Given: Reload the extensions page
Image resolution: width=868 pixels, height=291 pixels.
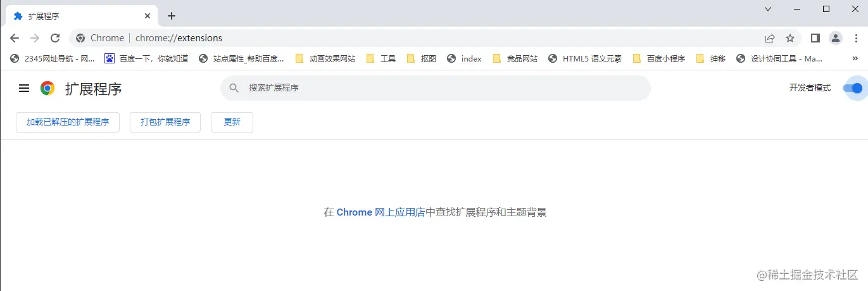Looking at the screenshot, I should point(55,38).
